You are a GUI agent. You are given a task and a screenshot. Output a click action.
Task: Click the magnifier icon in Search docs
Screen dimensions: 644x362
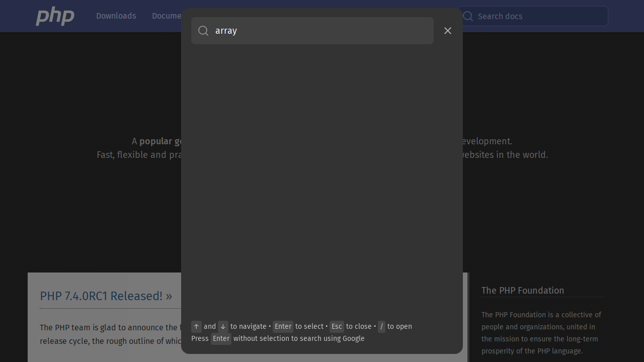tap(468, 16)
